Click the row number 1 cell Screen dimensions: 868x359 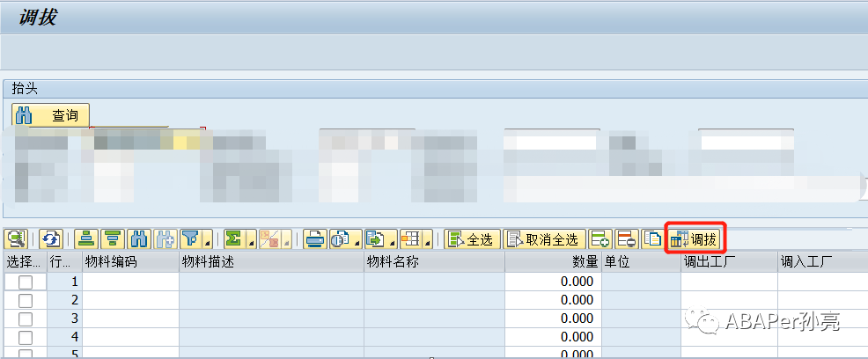tap(65, 282)
